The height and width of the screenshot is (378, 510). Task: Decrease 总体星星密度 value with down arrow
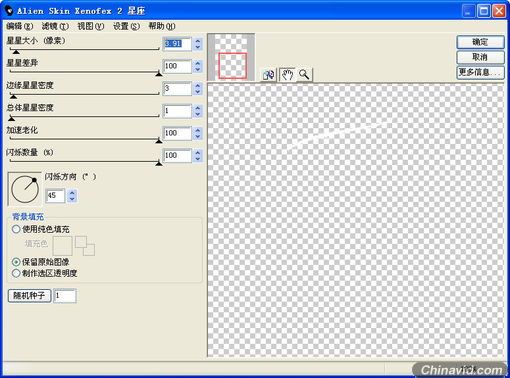tap(198, 114)
